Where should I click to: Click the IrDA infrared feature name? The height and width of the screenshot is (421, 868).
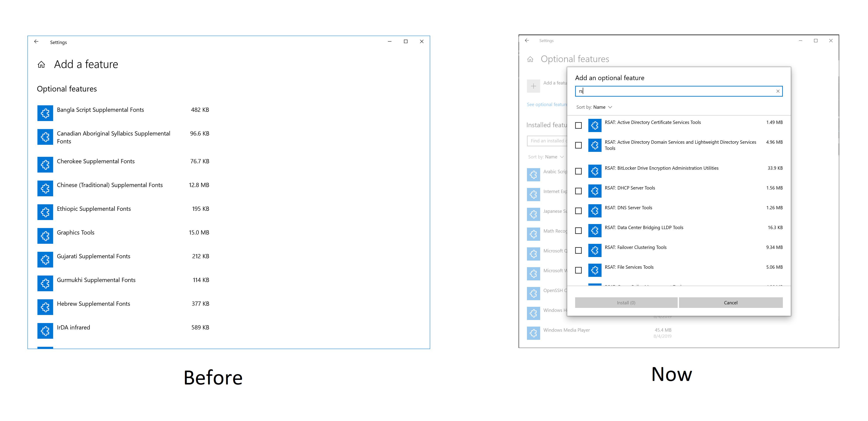coord(73,328)
